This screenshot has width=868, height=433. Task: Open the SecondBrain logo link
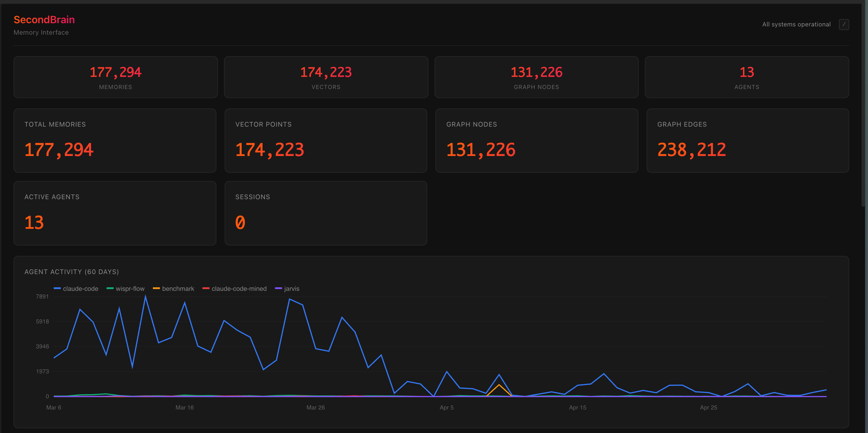tap(44, 20)
